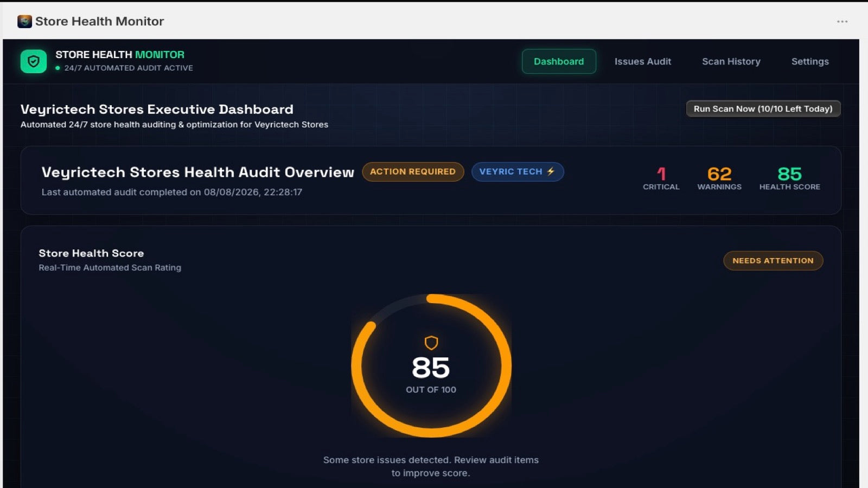Click '24/7 AUTOMATED AUDIT ACTIVE' status text

(x=129, y=68)
